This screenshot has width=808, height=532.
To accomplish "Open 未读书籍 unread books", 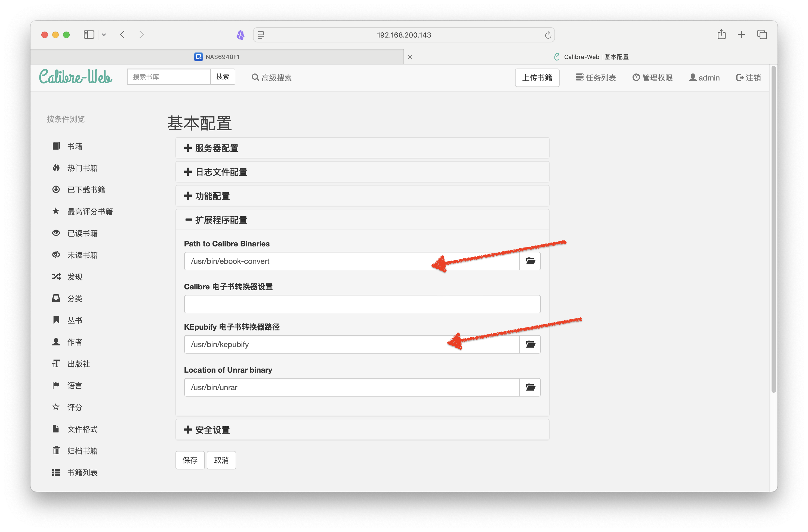I will click(x=75, y=255).
